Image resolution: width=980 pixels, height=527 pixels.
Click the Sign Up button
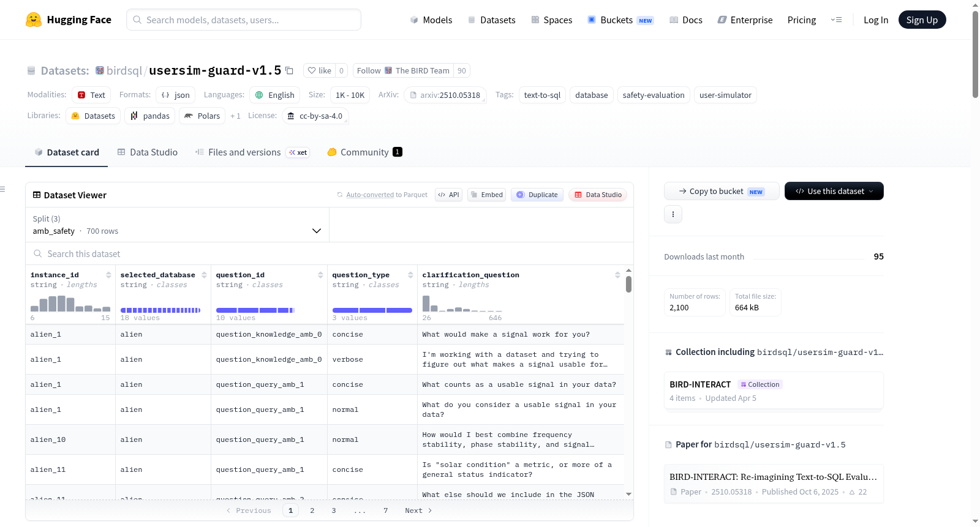point(922,20)
